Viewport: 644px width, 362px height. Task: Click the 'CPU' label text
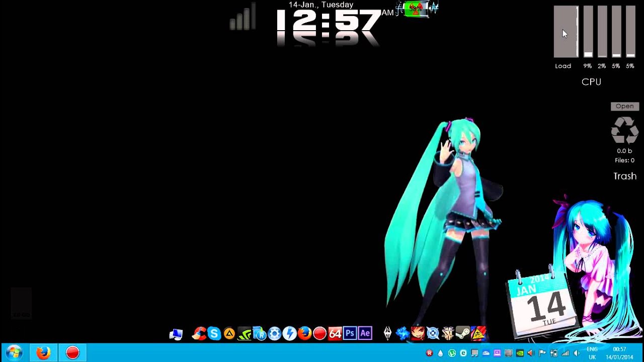[592, 81]
